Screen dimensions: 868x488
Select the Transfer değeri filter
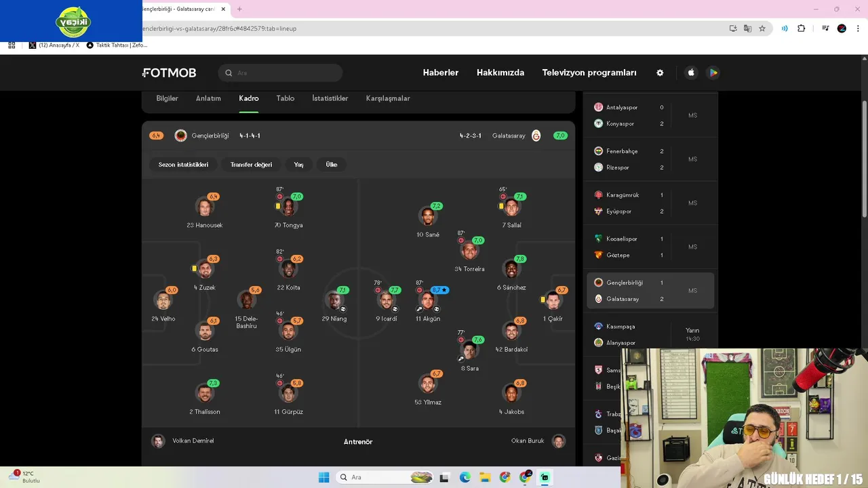point(251,165)
